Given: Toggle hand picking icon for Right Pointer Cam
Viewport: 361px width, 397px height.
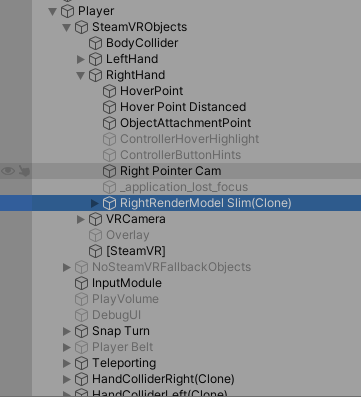Looking at the screenshot, I should tap(24, 171).
